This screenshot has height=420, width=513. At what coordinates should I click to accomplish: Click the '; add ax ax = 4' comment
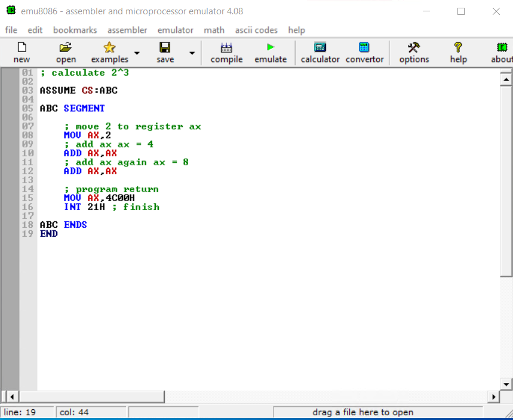[x=109, y=144]
